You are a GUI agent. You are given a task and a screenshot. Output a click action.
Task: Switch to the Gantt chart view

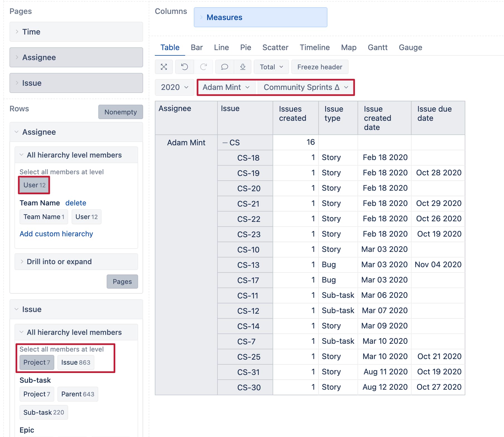point(377,47)
